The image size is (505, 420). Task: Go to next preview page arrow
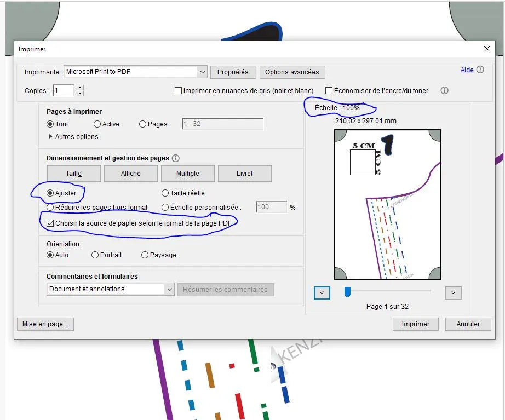(x=453, y=292)
